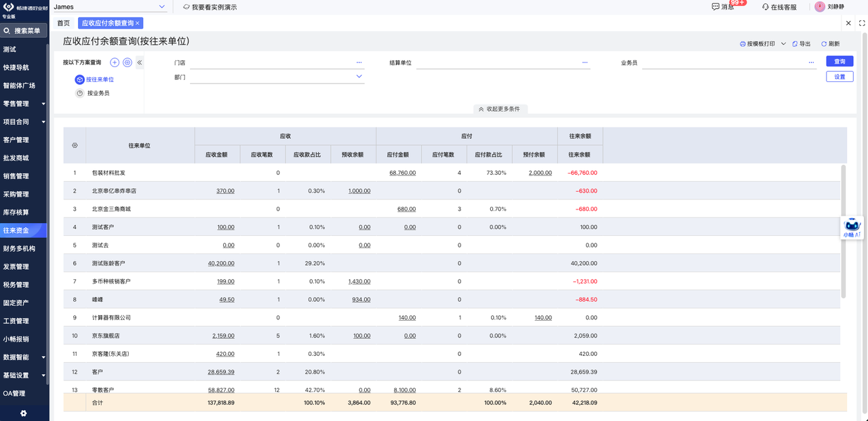This screenshot has height=421, width=868.
Task: Click the 结算单位 input field
Action: 502,62
